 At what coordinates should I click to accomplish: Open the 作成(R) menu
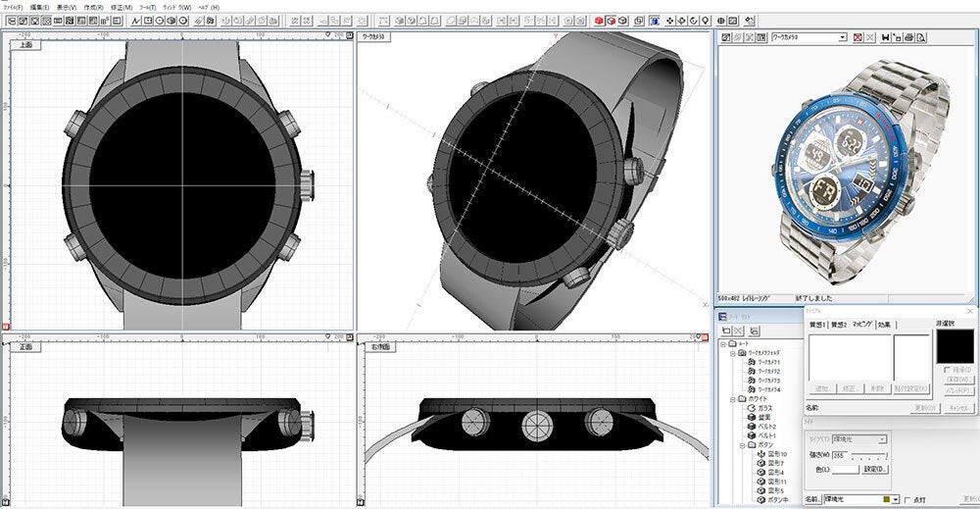click(x=95, y=7)
